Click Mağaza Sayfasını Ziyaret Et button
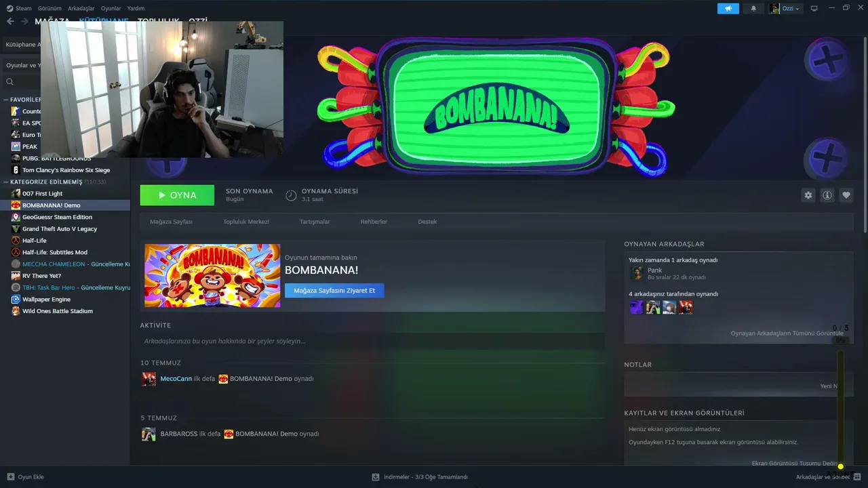The image size is (868, 488). (334, 291)
